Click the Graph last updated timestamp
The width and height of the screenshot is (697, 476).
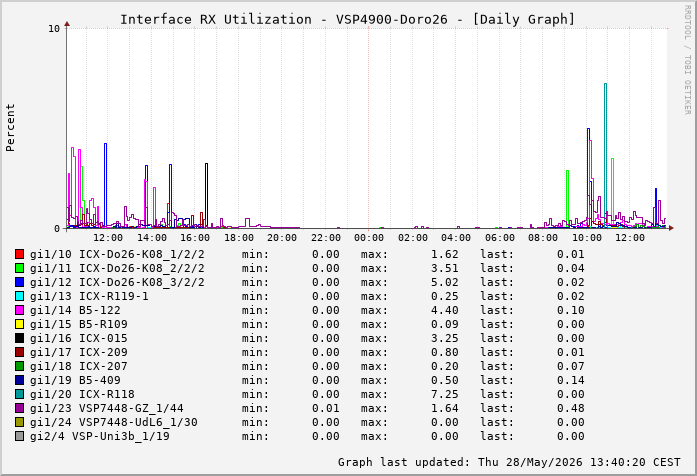[509, 462]
